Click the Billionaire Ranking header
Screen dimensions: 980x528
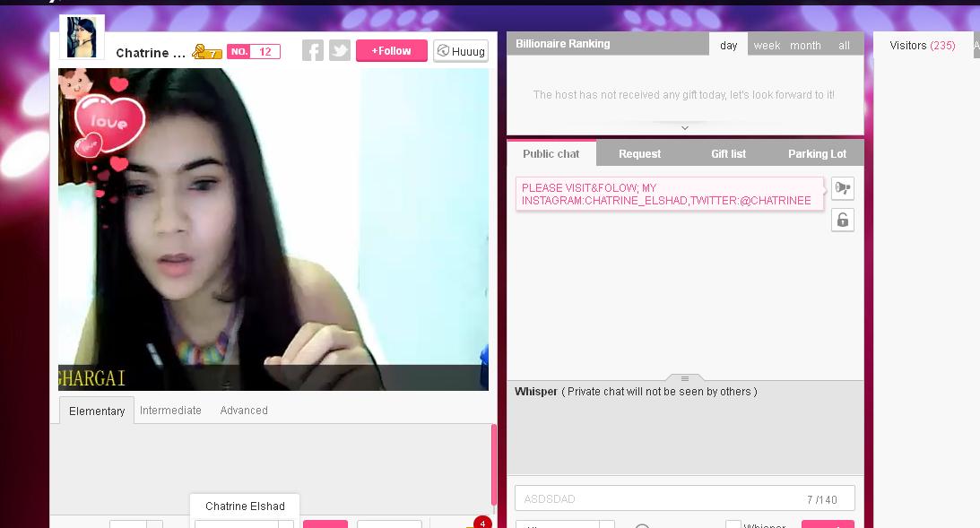click(562, 44)
